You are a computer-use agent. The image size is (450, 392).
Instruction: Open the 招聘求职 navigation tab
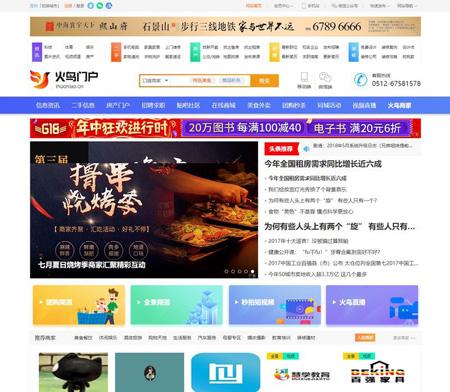[x=153, y=105]
